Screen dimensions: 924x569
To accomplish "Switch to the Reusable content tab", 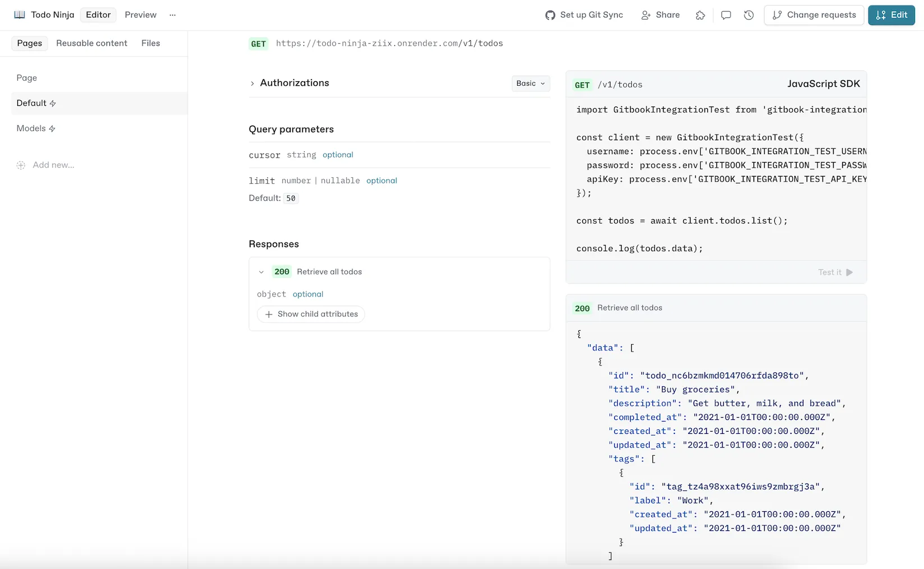I will (x=91, y=43).
